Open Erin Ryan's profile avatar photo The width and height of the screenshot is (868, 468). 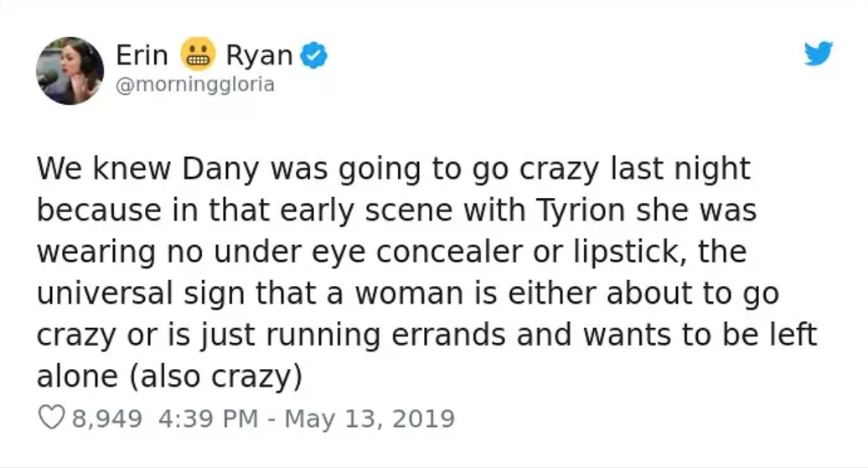click(70, 70)
